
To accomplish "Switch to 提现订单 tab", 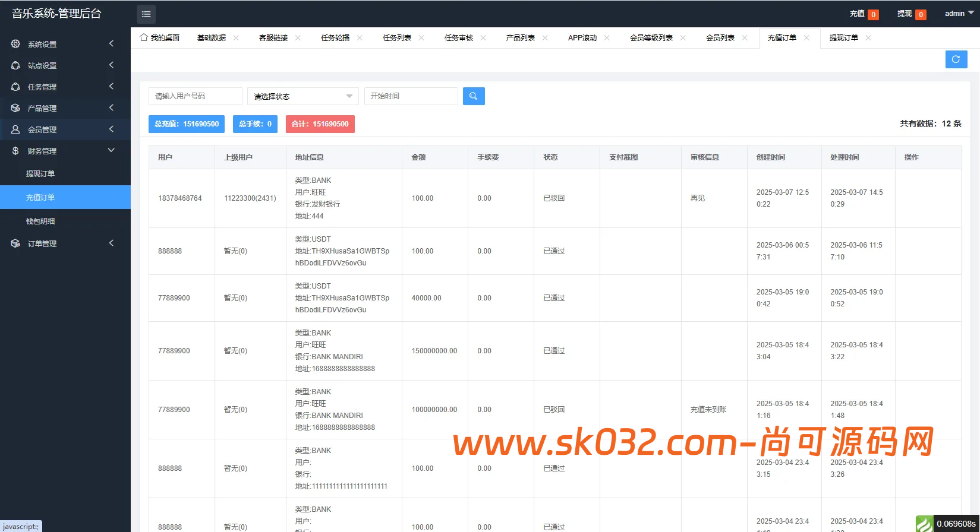I will (x=844, y=38).
